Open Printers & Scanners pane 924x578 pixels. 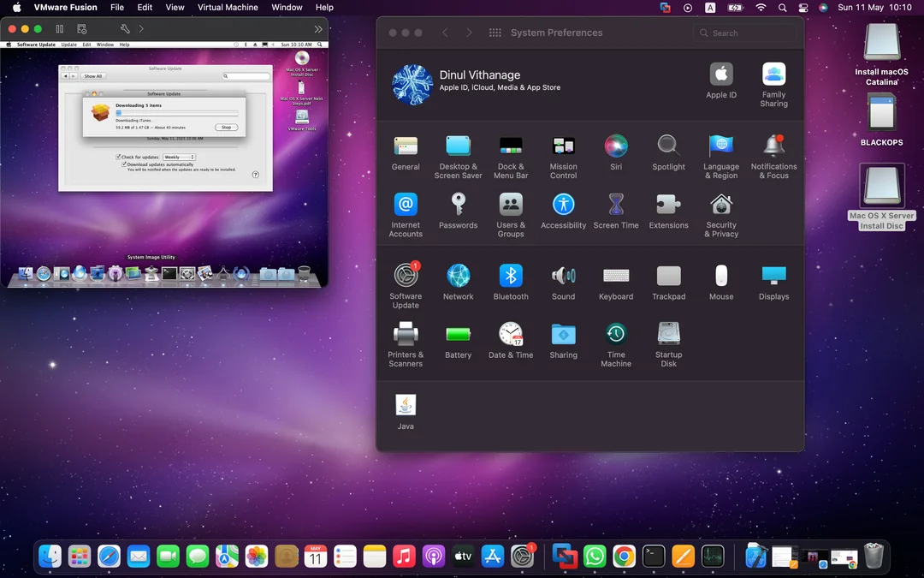coord(406,345)
